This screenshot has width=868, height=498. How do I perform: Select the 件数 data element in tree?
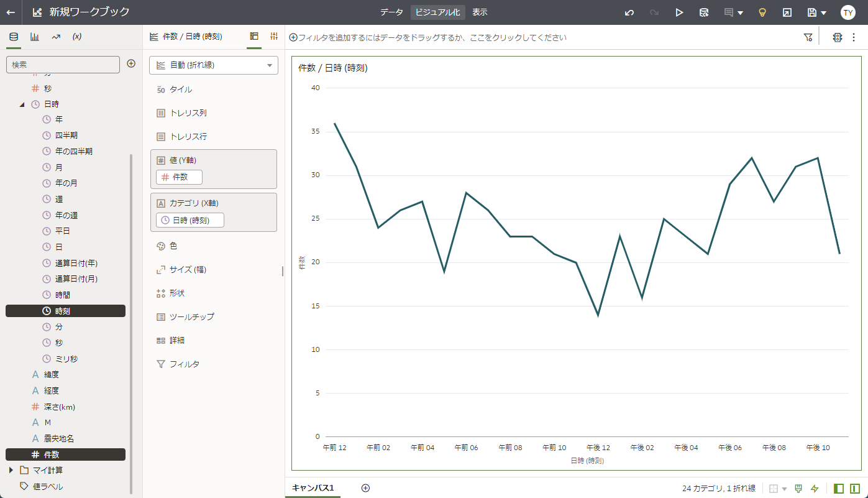pos(65,454)
